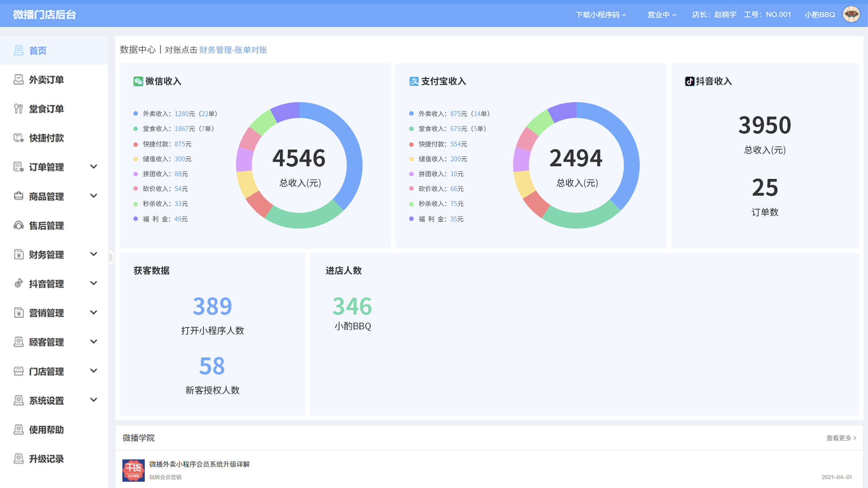Click WeChat donut chart total 4546
868x488 pixels.
coord(299,158)
